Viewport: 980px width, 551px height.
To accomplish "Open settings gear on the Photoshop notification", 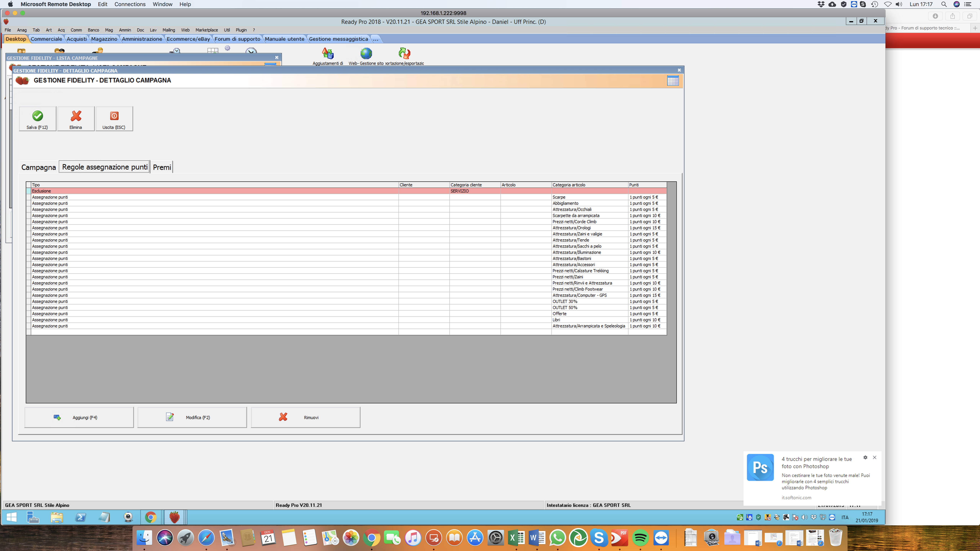I will 865,457.
